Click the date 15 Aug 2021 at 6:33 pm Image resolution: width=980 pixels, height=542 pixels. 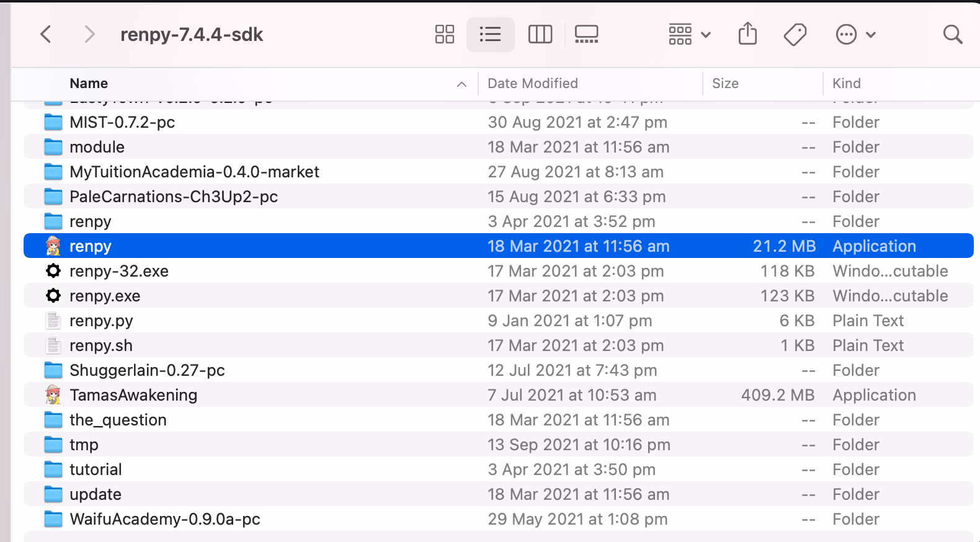click(x=577, y=197)
